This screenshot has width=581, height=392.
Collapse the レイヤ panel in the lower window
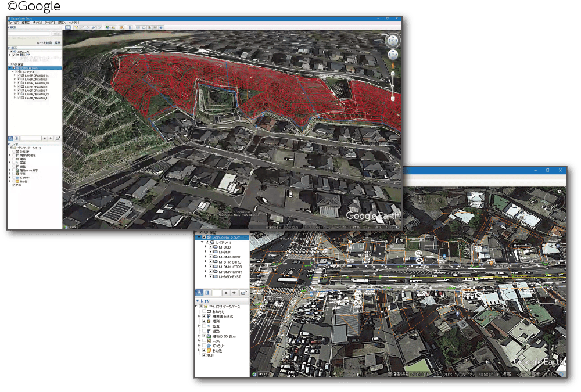pyautogui.click(x=198, y=301)
